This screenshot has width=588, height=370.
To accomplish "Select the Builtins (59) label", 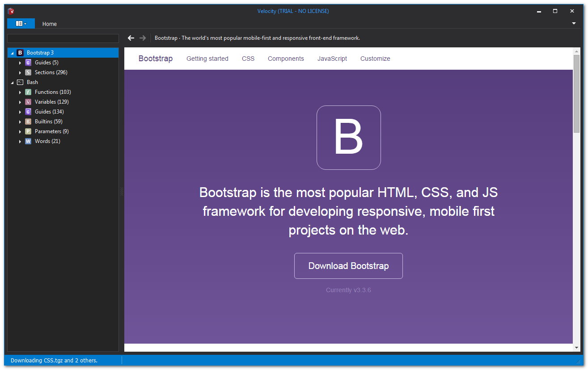I will click(x=49, y=122).
